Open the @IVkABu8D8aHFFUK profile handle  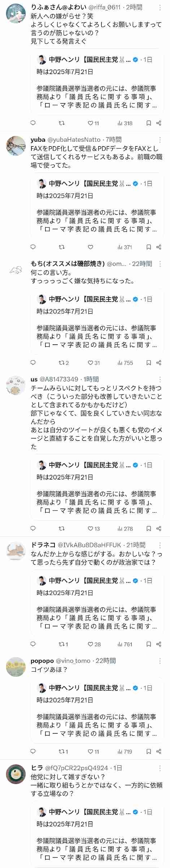89,545
